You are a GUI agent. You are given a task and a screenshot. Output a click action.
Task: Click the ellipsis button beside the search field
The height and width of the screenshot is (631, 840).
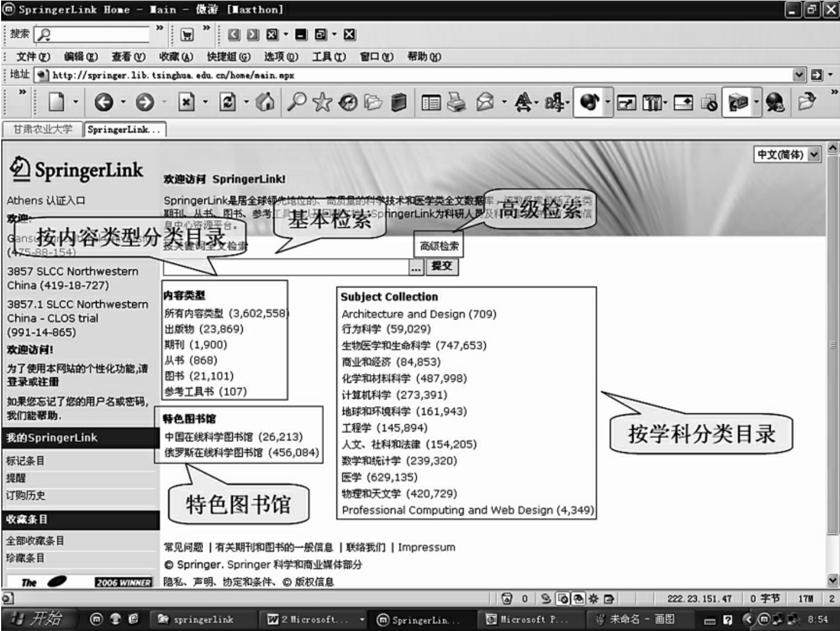pyautogui.click(x=416, y=267)
